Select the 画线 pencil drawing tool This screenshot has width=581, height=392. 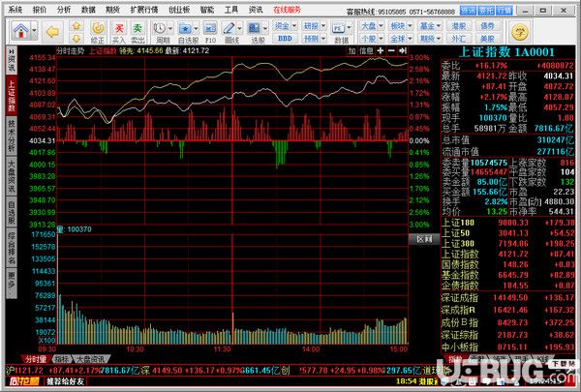pyautogui.click(x=229, y=28)
